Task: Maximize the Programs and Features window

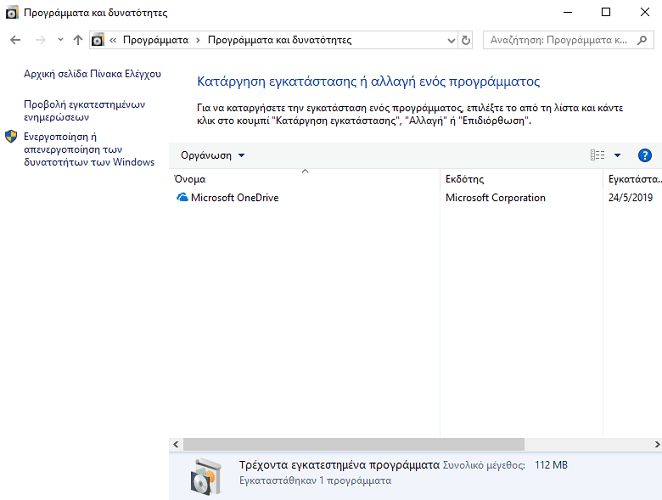Action: coord(606,12)
